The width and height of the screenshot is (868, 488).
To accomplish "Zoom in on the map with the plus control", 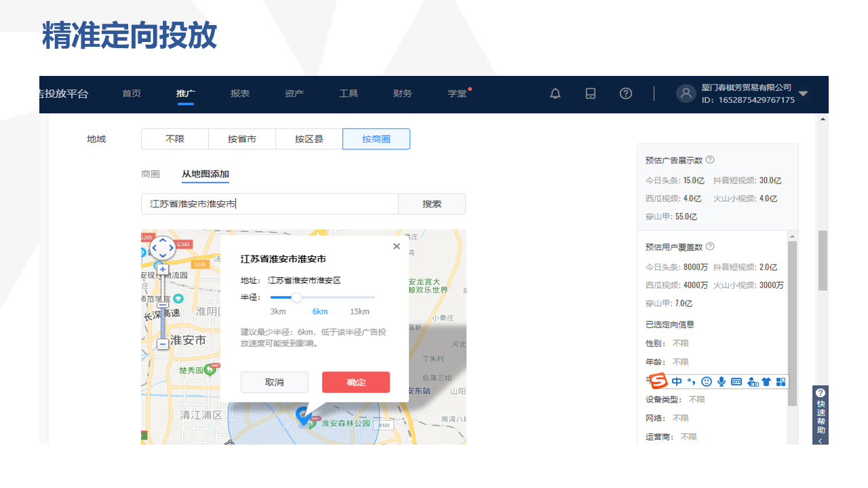I will 163,269.
